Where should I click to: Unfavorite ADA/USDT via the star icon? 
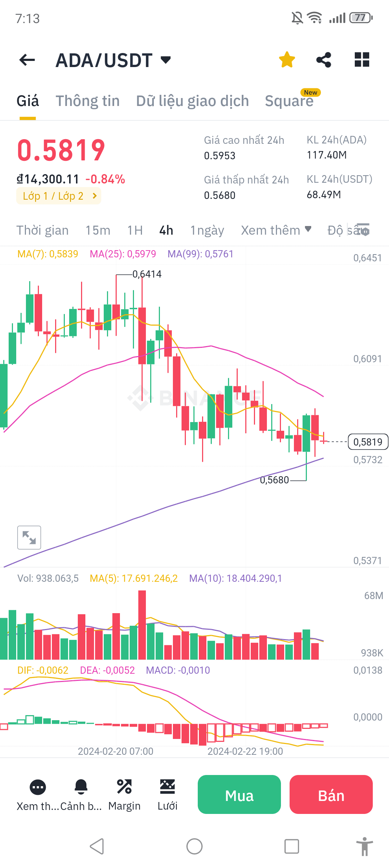287,59
